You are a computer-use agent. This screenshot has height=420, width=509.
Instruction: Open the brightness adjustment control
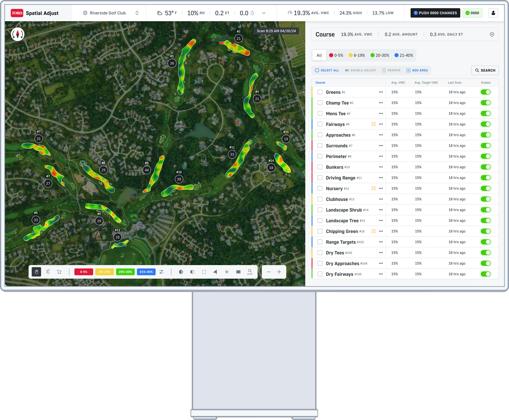point(227,272)
